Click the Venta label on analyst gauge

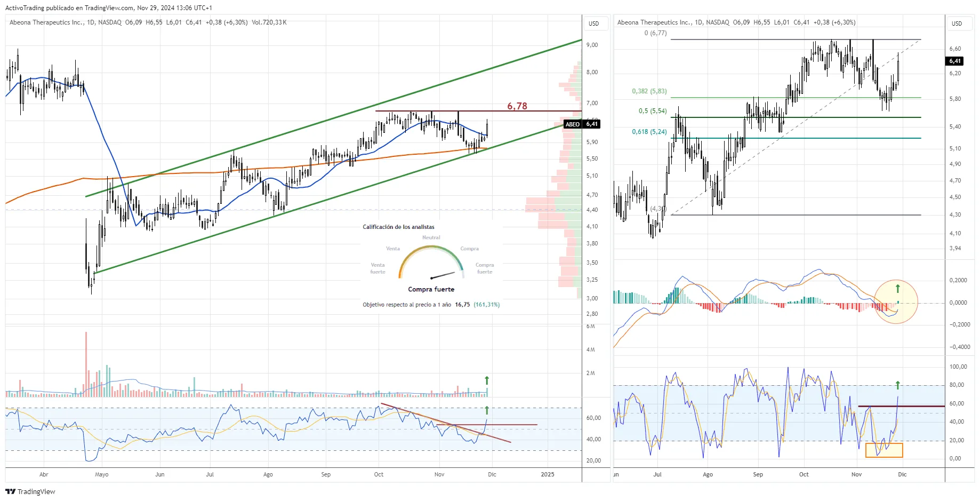tap(393, 249)
